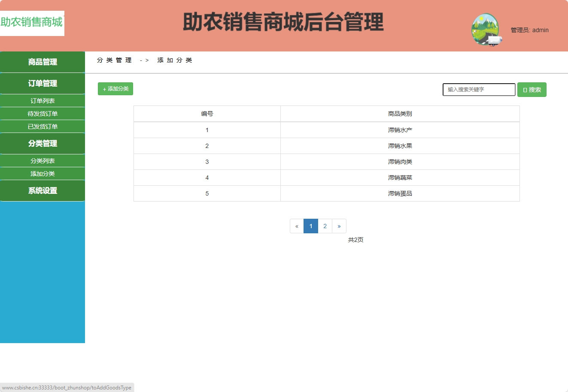Collapse the 订单管理 menu section
This screenshot has width=568, height=392.
click(43, 84)
